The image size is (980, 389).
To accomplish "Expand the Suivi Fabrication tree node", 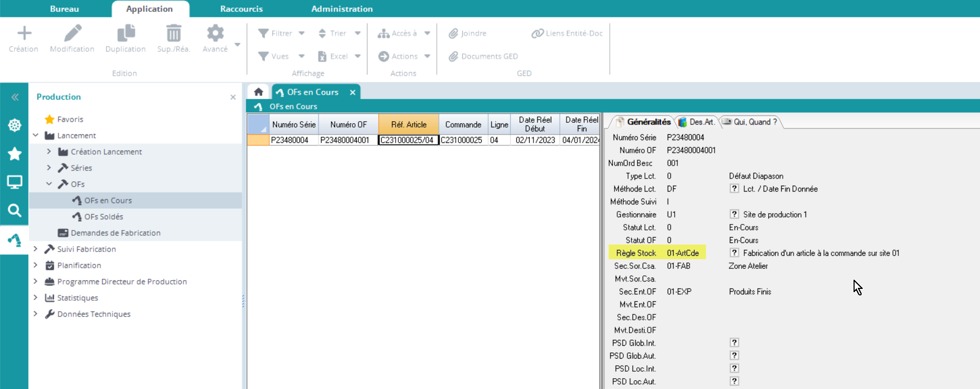I will (x=36, y=249).
